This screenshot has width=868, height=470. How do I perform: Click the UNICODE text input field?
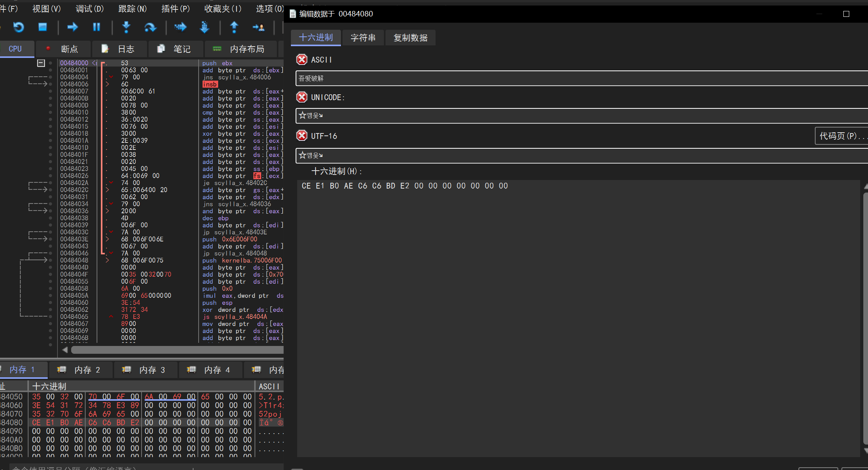tap(582, 115)
